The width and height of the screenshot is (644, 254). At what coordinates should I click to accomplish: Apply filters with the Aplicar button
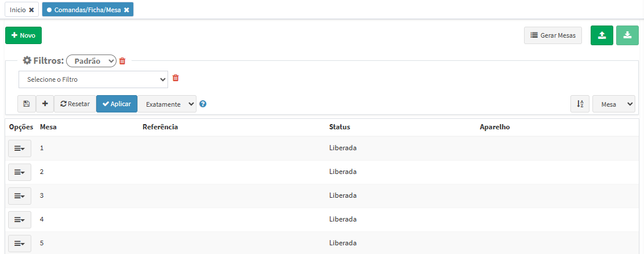[x=117, y=104]
